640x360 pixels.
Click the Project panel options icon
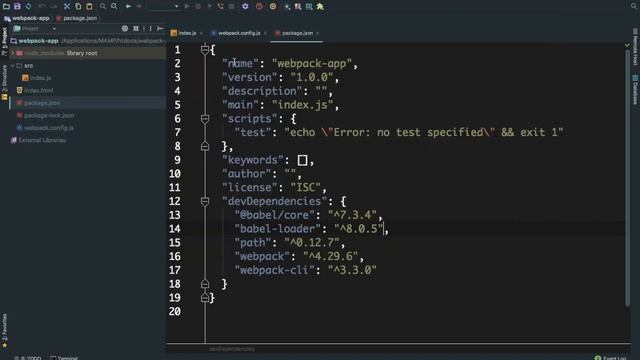[151, 29]
